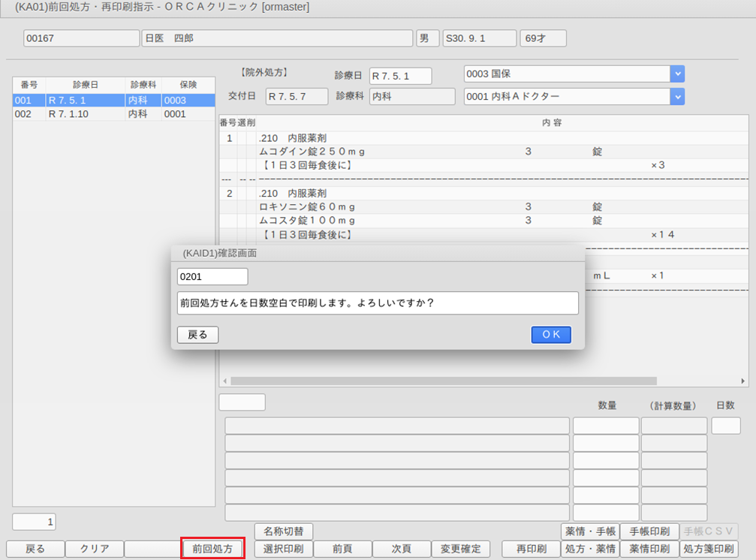Open the 0003 国保 insurance dropdown
The height and width of the screenshot is (560, 756).
click(x=677, y=74)
